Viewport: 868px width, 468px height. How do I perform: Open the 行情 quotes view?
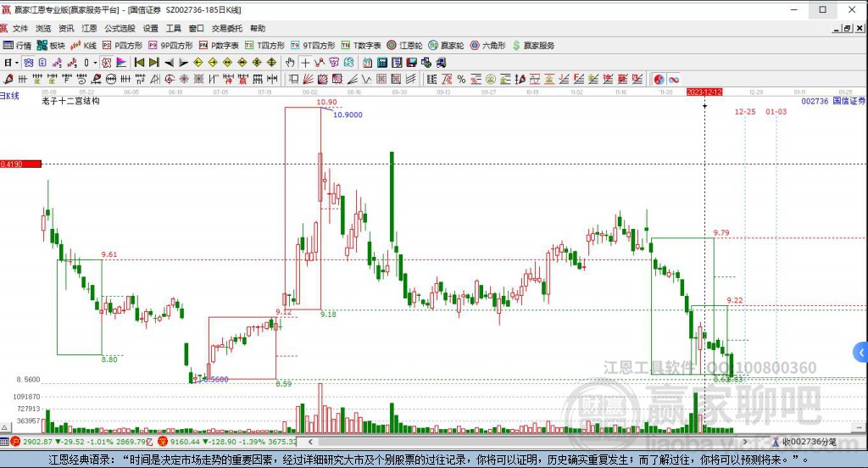[17, 46]
